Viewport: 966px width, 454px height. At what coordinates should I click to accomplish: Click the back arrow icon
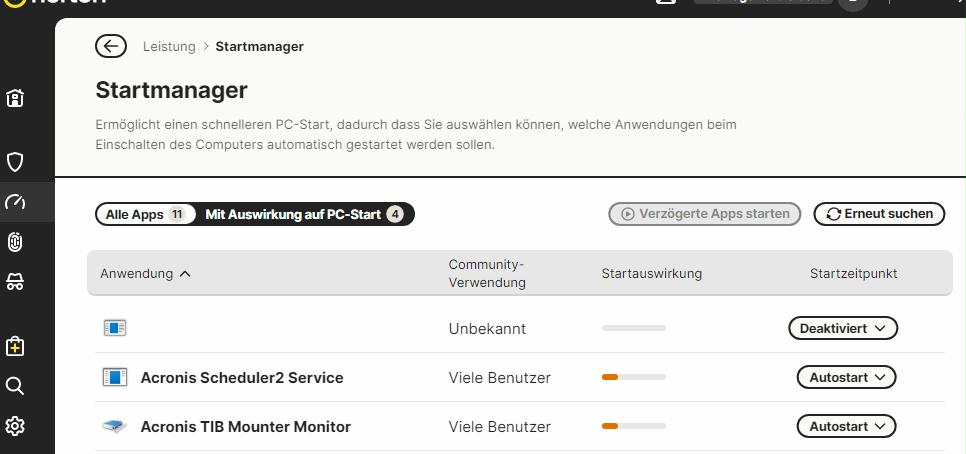pyautogui.click(x=111, y=46)
